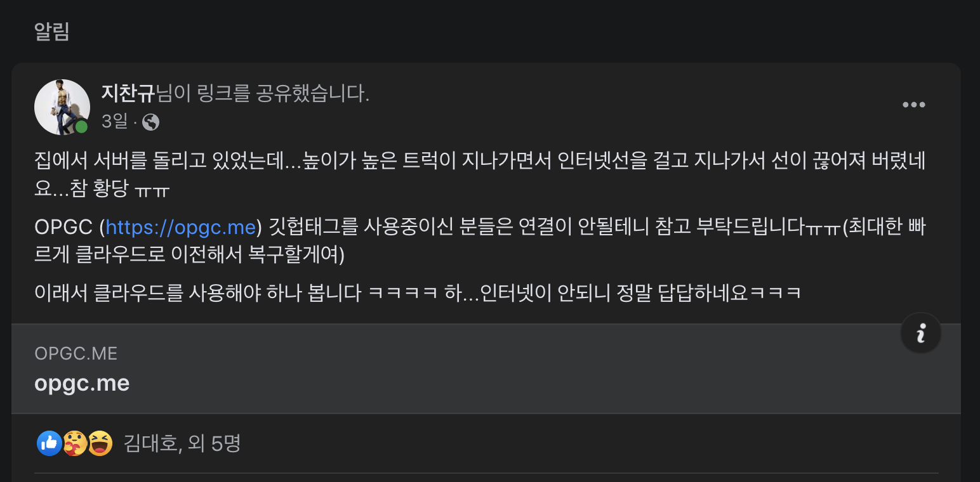Screen dimensions: 980x482
Task: Click the Care hugging-heart reaction icon
Action: tap(74, 443)
